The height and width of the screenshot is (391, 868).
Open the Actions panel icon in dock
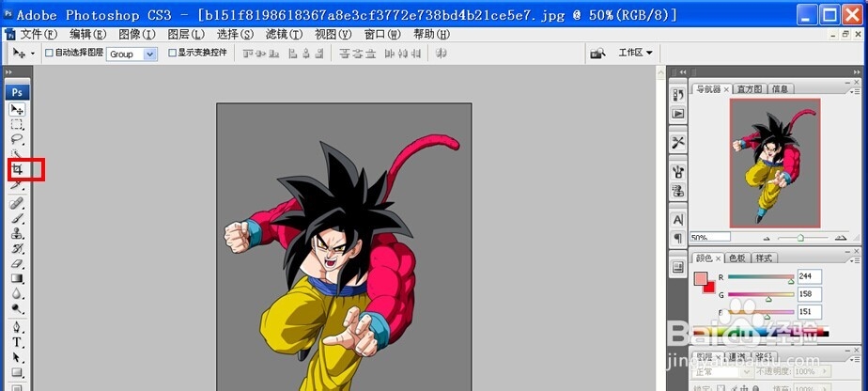pyautogui.click(x=678, y=114)
